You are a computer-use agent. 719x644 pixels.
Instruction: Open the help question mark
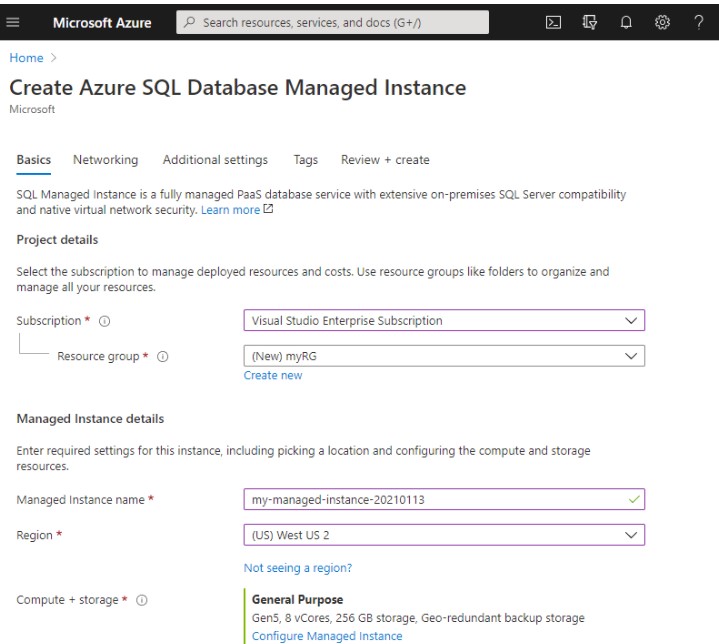[698, 22]
